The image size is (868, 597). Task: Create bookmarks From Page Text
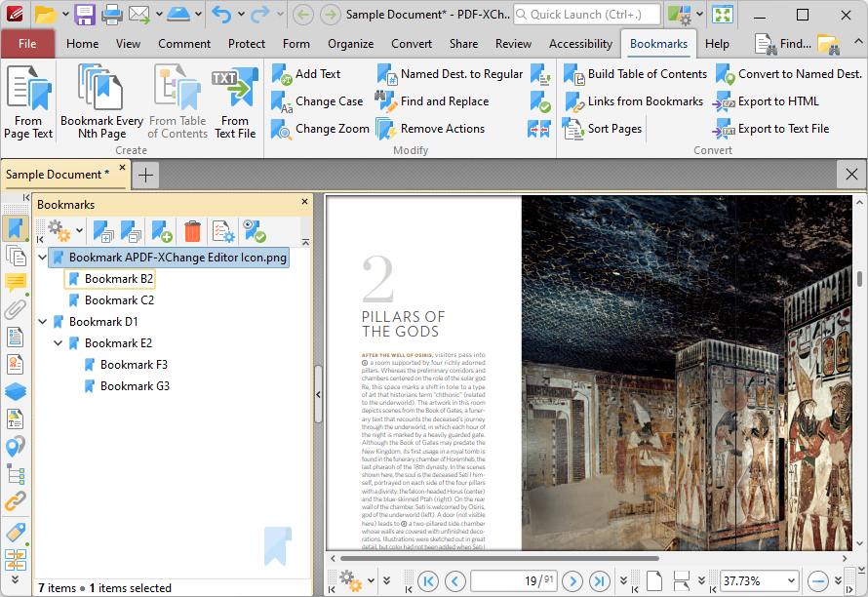coord(28,102)
